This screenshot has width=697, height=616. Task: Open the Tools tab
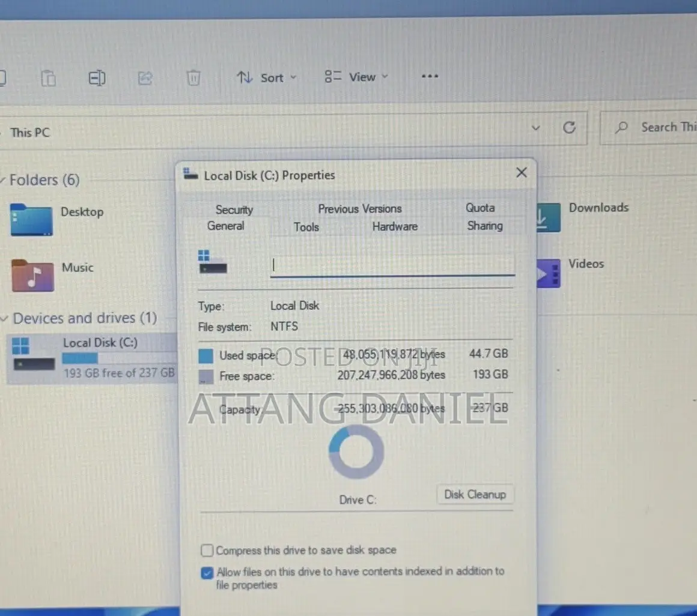pos(306,228)
